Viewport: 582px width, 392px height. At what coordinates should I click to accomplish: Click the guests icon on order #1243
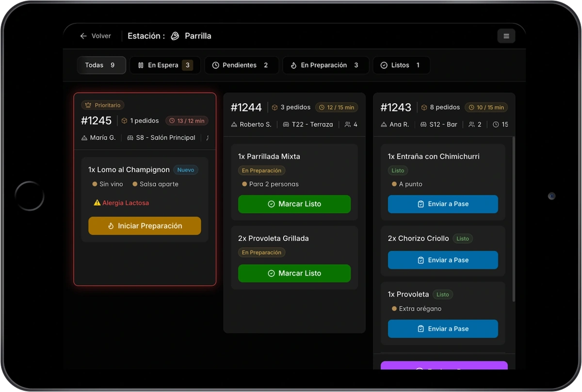[471, 125]
